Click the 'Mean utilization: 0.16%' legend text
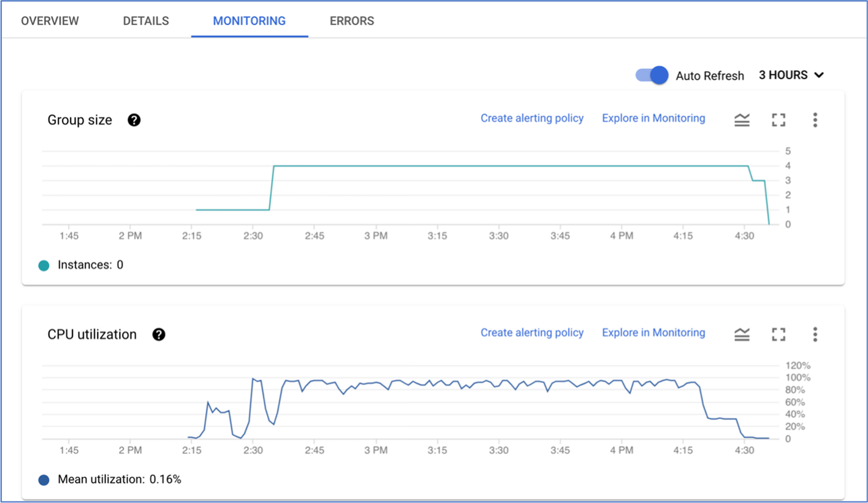Viewport: 868px width, 503px height. (120, 480)
